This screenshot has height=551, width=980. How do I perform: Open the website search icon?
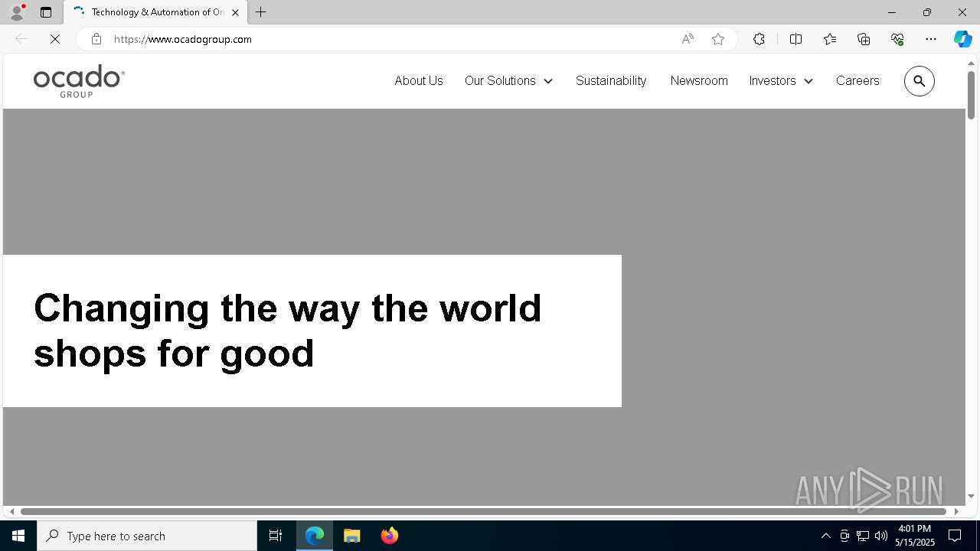(x=920, y=81)
